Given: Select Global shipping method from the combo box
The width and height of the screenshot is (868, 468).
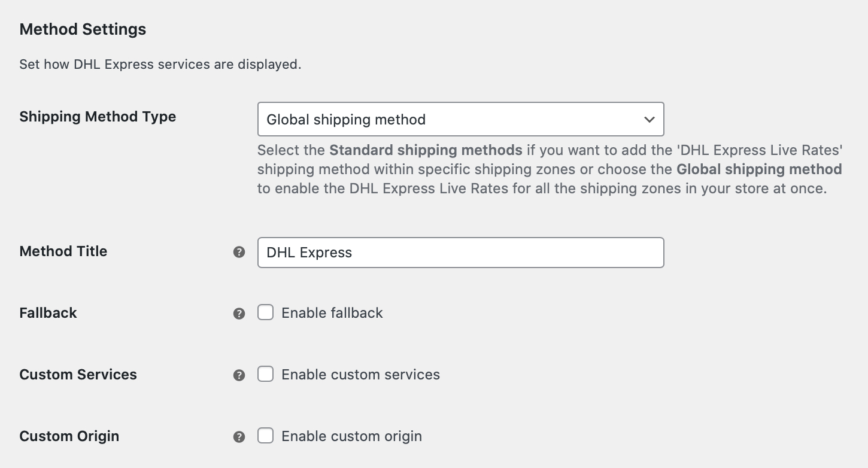Looking at the screenshot, I should point(461,119).
